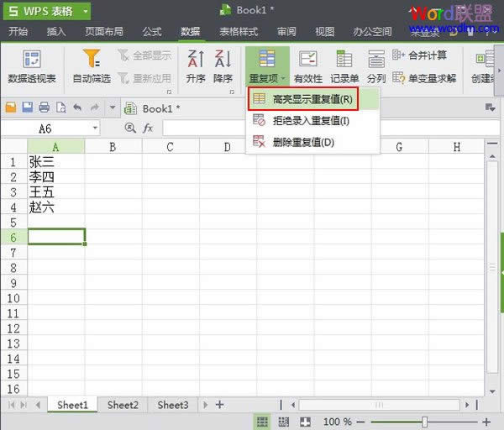Save workbook with the floppy disk icon
504x430 pixels.
click(x=28, y=107)
